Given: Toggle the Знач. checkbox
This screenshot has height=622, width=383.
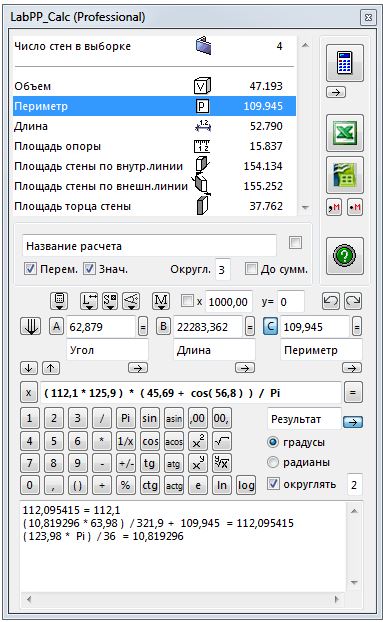Looking at the screenshot, I should pyautogui.click(x=90, y=269).
